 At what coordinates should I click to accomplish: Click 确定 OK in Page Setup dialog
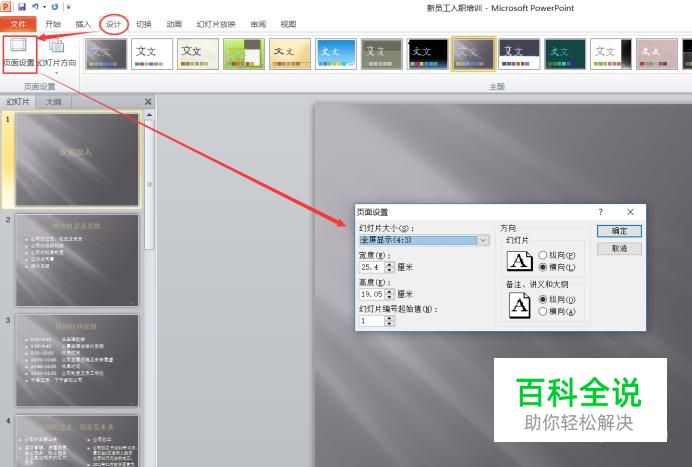click(619, 231)
